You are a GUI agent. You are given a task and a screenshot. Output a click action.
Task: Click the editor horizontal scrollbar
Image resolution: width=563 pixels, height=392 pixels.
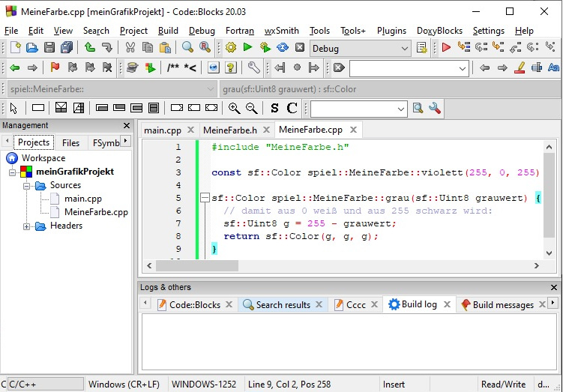coord(337,265)
